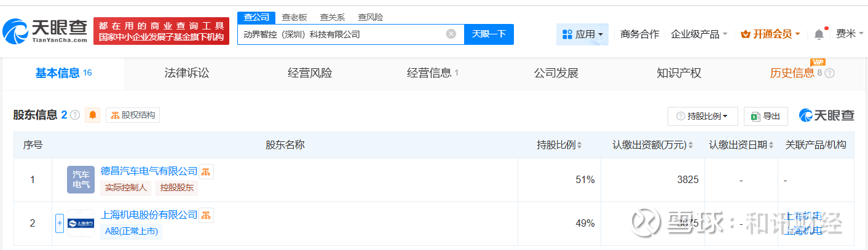Image resolution: width=868 pixels, height=250 pixels.
Task: Open the 德昌汽车电气有限公司 shareholder link
Action: click(x=149, y=171)
